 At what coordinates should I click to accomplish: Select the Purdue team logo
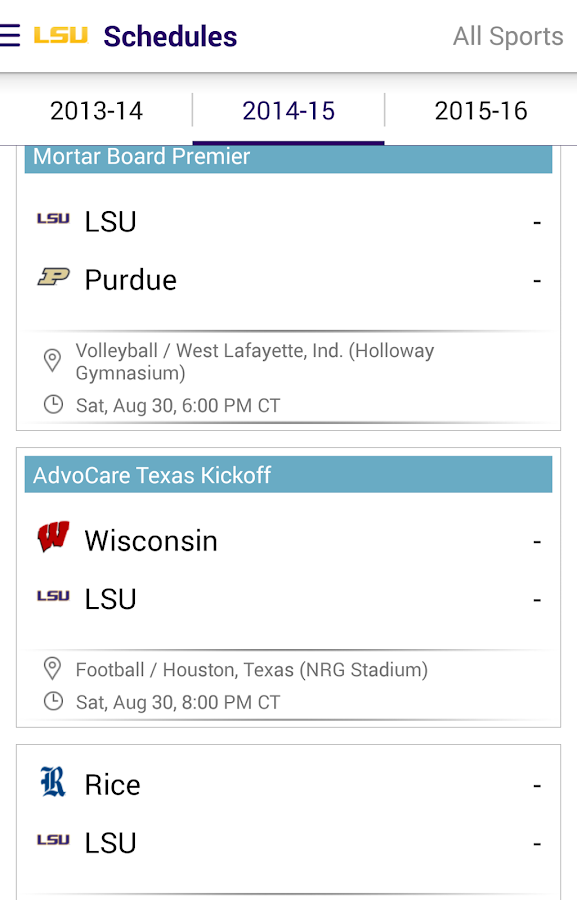point(53,279)
